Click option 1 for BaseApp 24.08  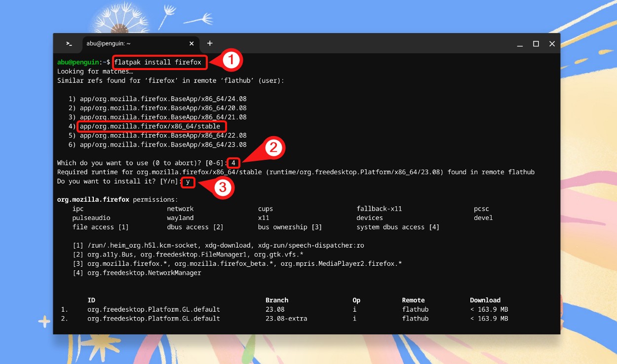163,99
